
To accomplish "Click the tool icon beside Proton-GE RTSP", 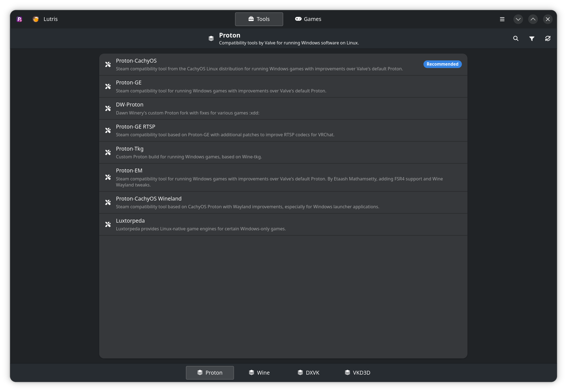I will tap(108, 130).
